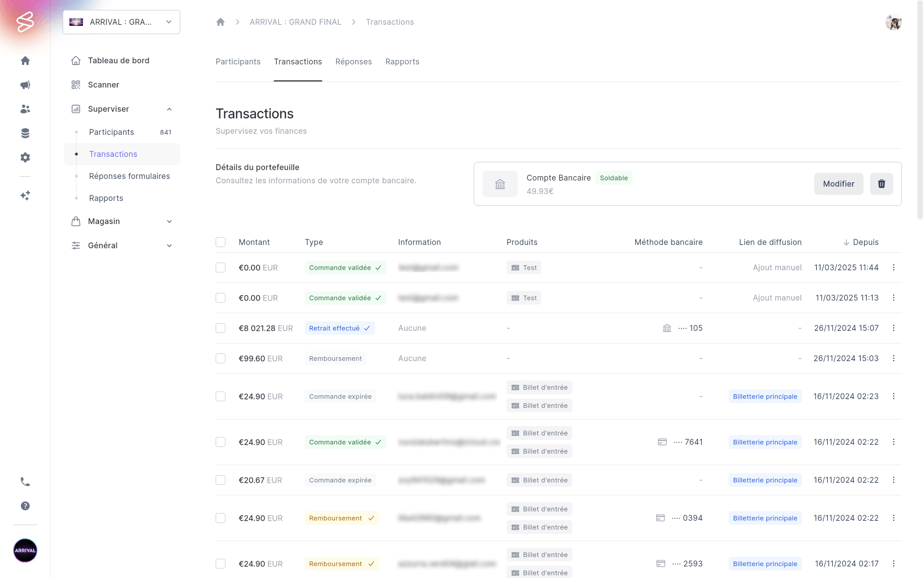Click the home icon in breadcrumb
Image resolution: width=924 pixels, height=578 pixels.
(x=221, y=22)
